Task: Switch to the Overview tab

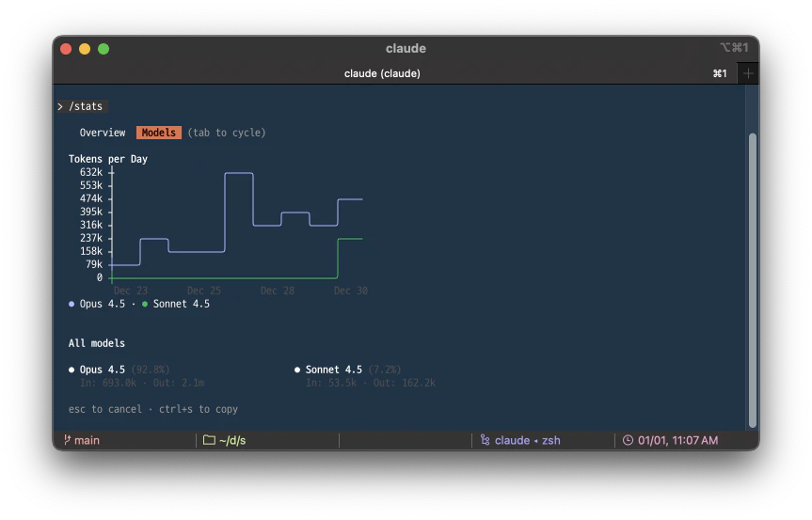Action: coord(103,133)
